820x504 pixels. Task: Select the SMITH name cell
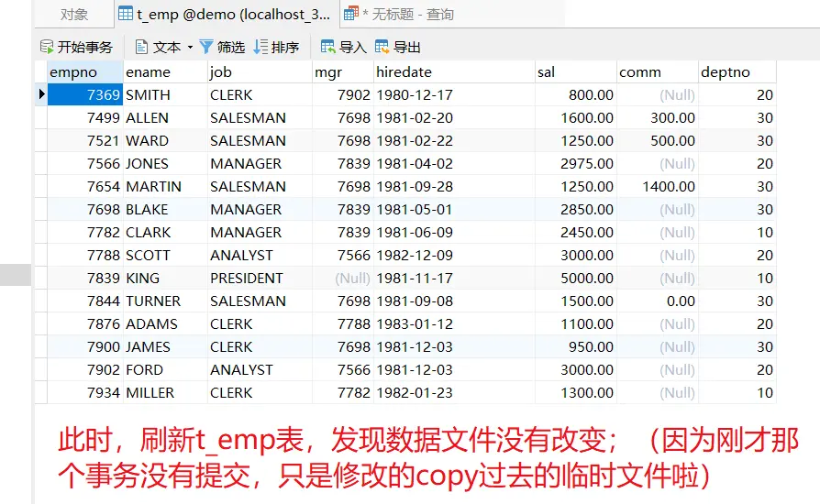[x=165, y=95]
